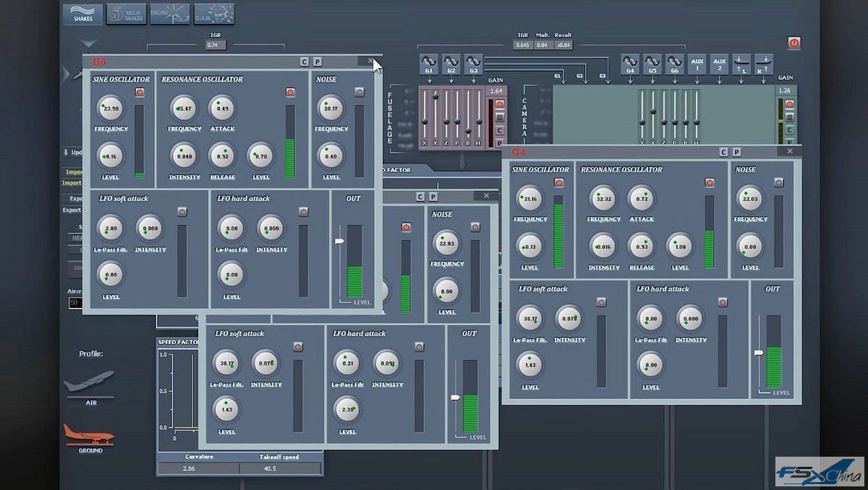Toggle Fuselage output power button
This screenshot has width=868, height=490.
[499, 104]
